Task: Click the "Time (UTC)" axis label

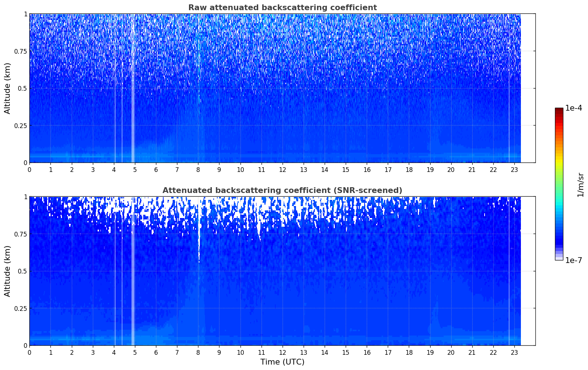Action: (282, 362)
